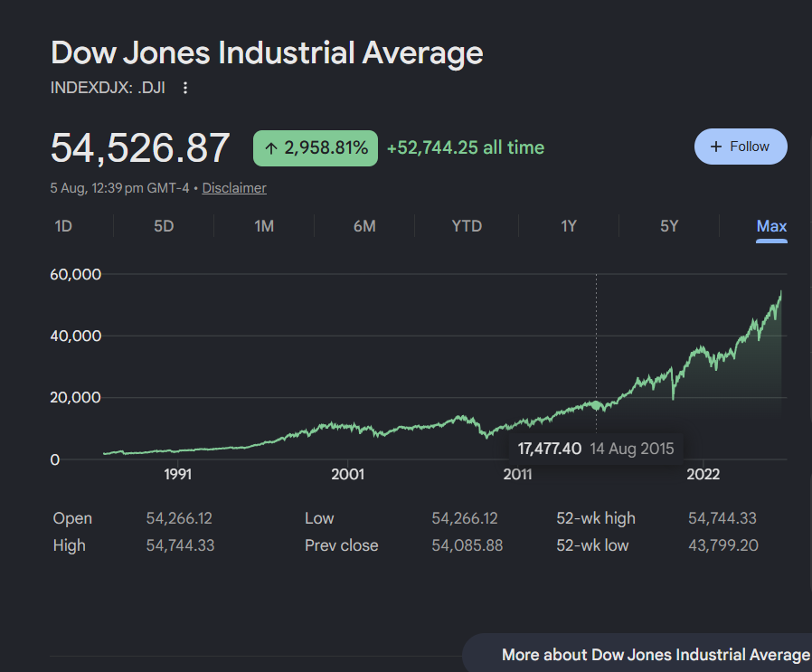Click the Low value 54,266.12
The image size is (812, 672).
[x=465, y=518]
